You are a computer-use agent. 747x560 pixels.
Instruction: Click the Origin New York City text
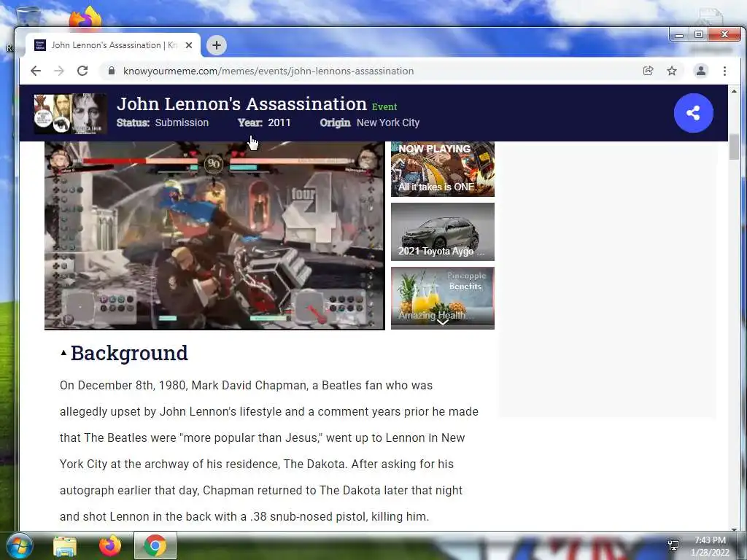(370, 122)
